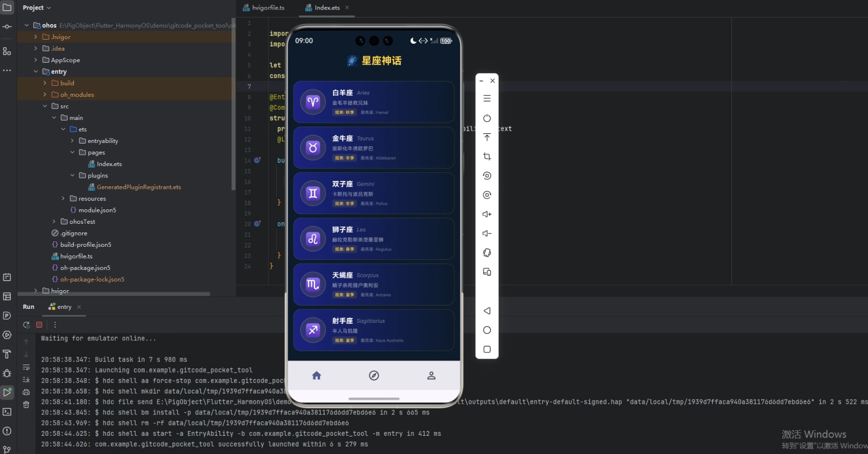Select GeneratedPluginRegistrant.ets in project tree

point(139,187)
